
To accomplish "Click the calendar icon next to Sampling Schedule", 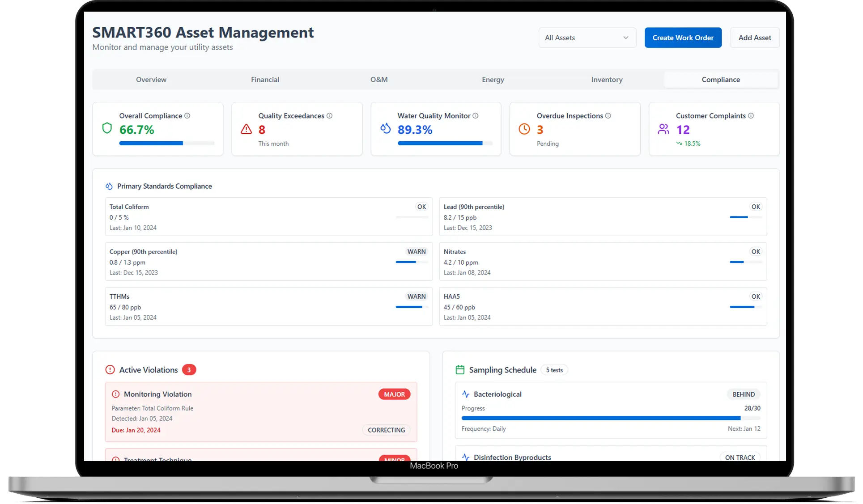I will (x=460, y=370).
